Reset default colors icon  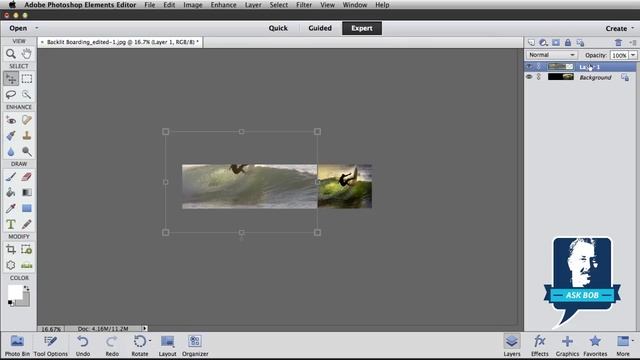pyautogui.click(x=11, y=302)
